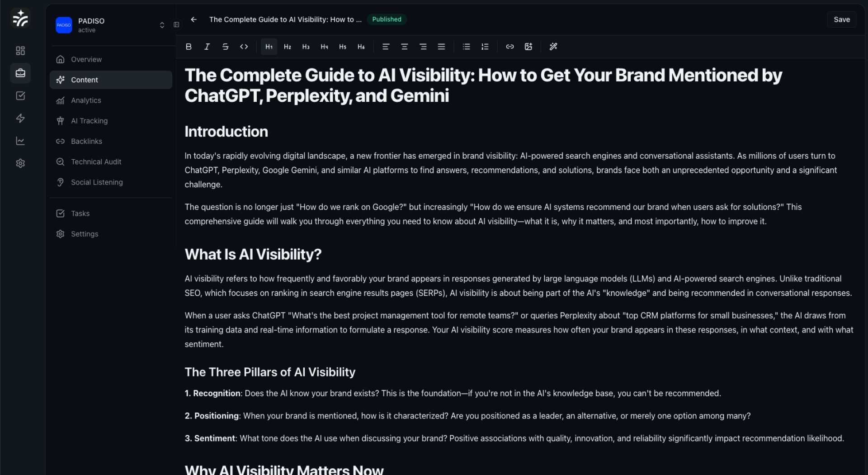Screen dimensions: 868x475
Task: Go back with the left arrow
Action: tap(193, 19)
